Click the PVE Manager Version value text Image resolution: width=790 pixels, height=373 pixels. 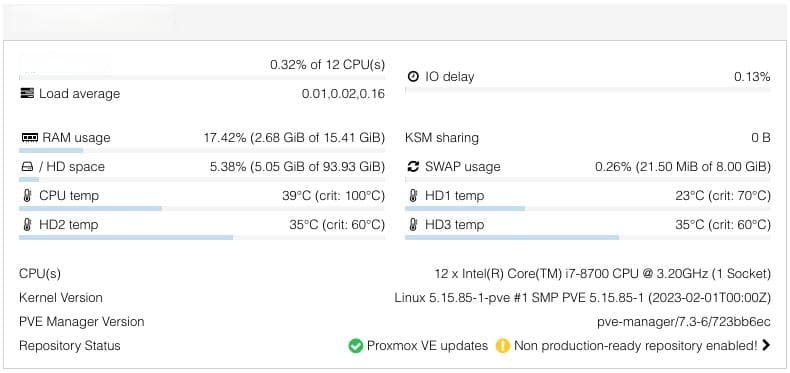684,322
